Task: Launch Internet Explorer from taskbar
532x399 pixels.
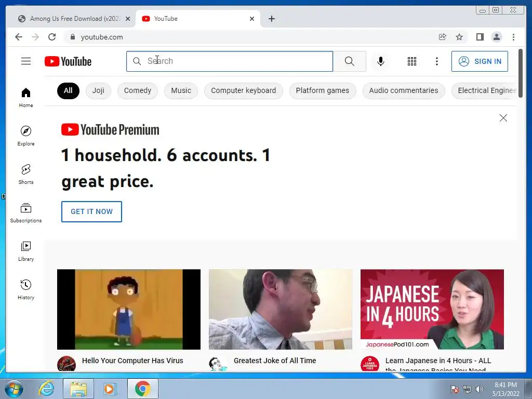Action: pos(46,389)
